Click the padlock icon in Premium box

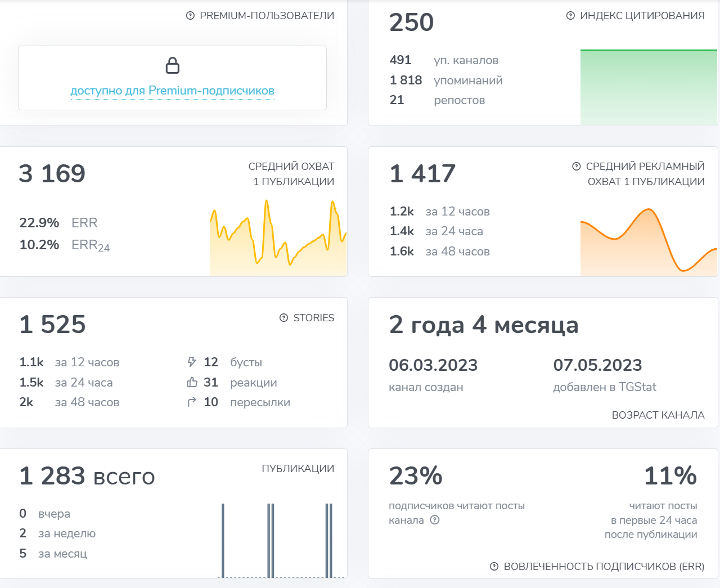pos(173,65)
